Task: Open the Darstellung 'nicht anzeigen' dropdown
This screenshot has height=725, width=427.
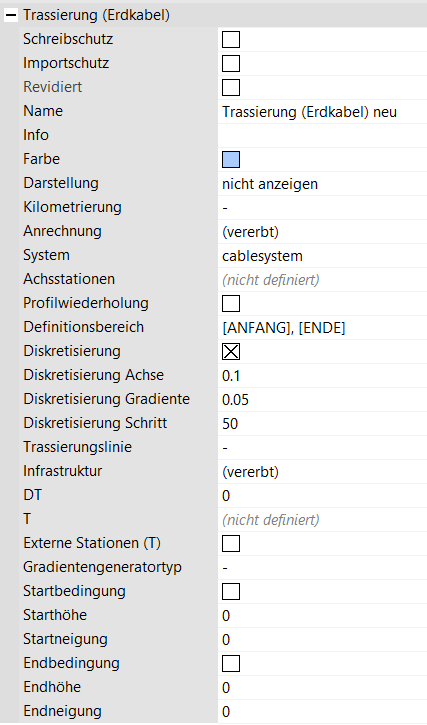Action: pos(322,184)
